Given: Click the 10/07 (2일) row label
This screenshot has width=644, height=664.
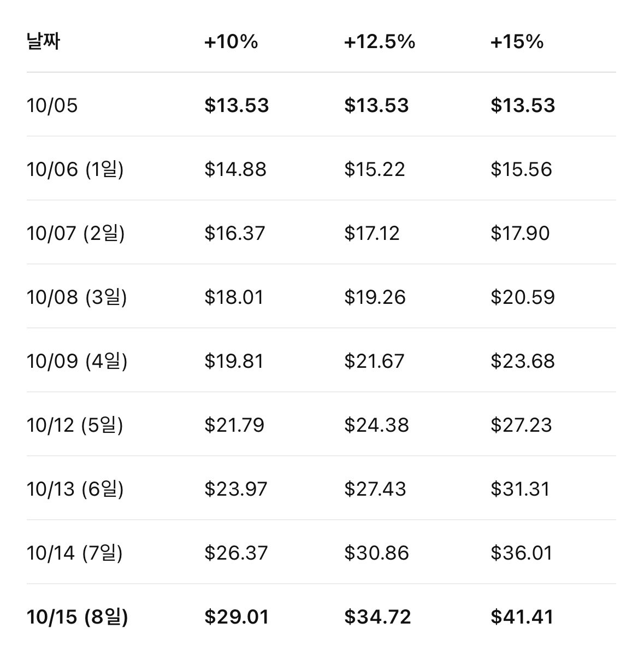Looking at the screenshot, I should [x=76, y=233].
